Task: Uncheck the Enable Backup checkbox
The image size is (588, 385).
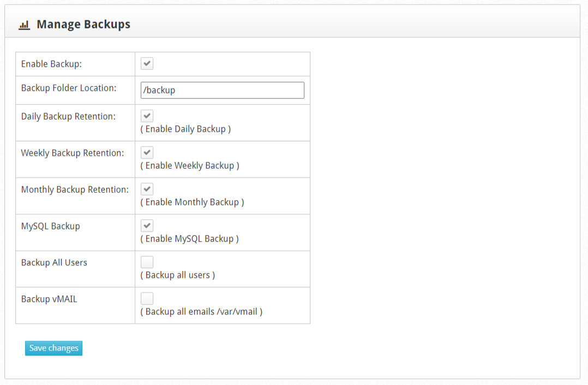Action: point(147,63)
